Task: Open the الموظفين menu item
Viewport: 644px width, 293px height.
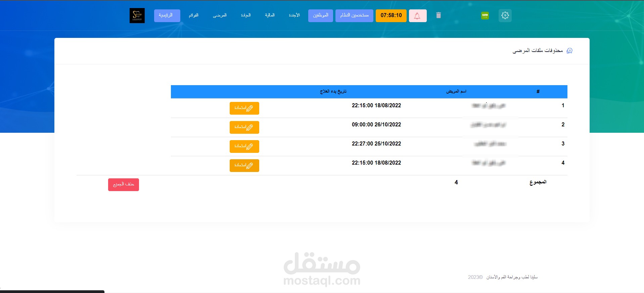Action: click(321, 16)
